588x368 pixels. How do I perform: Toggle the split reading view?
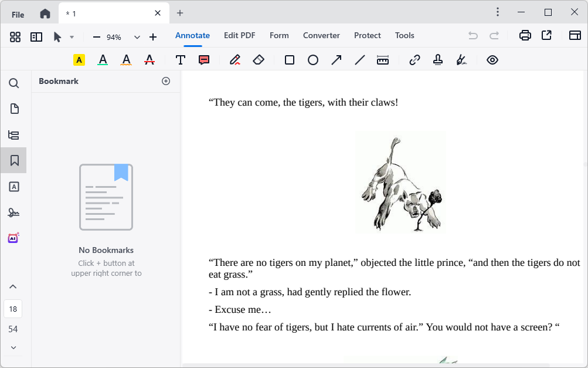coord(36,37)
